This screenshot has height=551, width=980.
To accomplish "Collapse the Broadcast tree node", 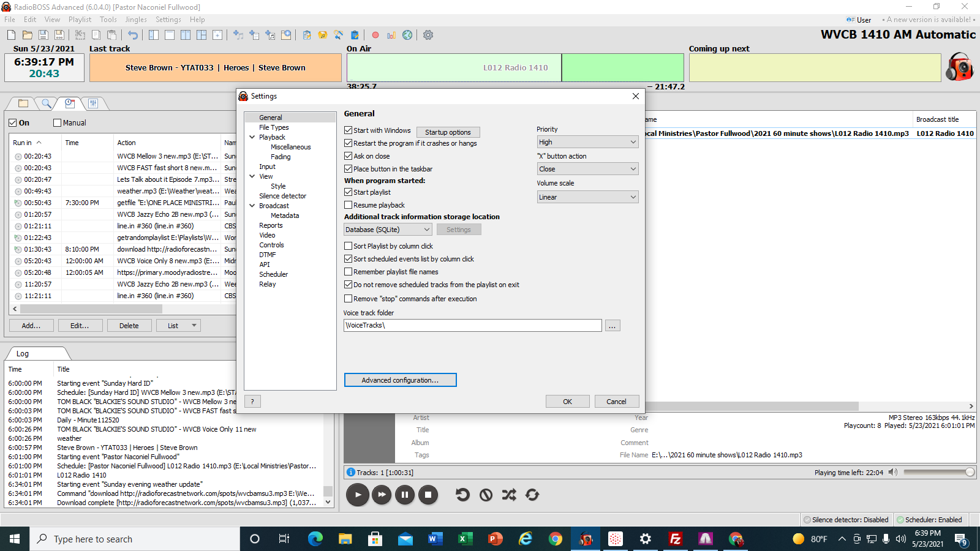I will point(252,206).
